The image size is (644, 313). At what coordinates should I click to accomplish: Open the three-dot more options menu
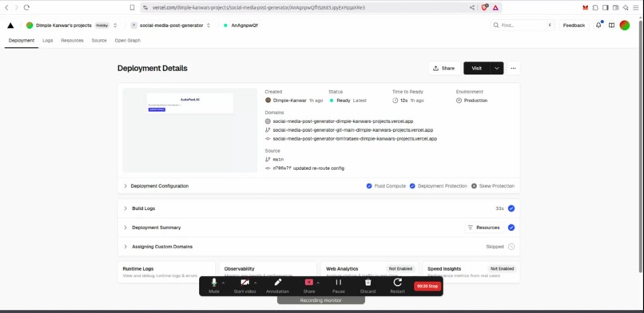coord(514,69)
